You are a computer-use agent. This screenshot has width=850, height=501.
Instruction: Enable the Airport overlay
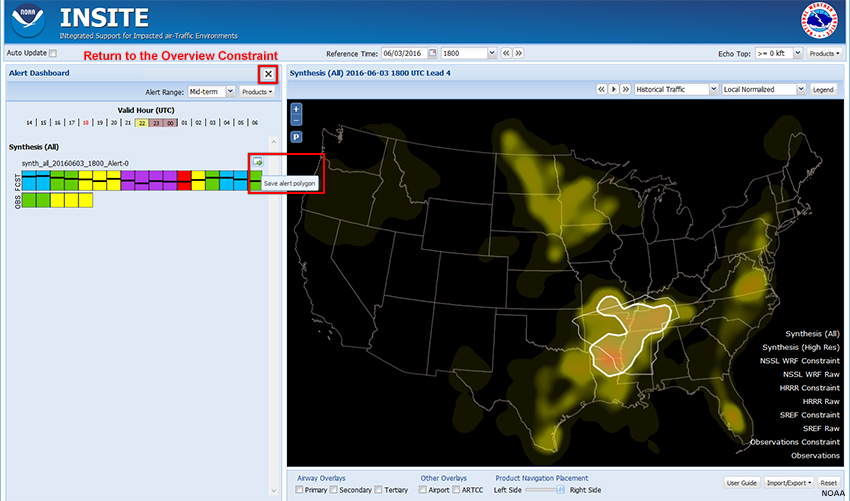coord(423,490)
